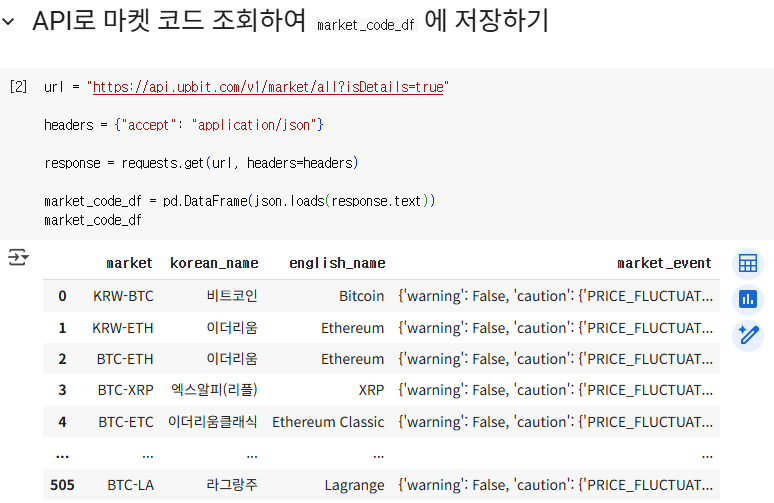Click the Bitcoin english name cell

click(361, 296)
